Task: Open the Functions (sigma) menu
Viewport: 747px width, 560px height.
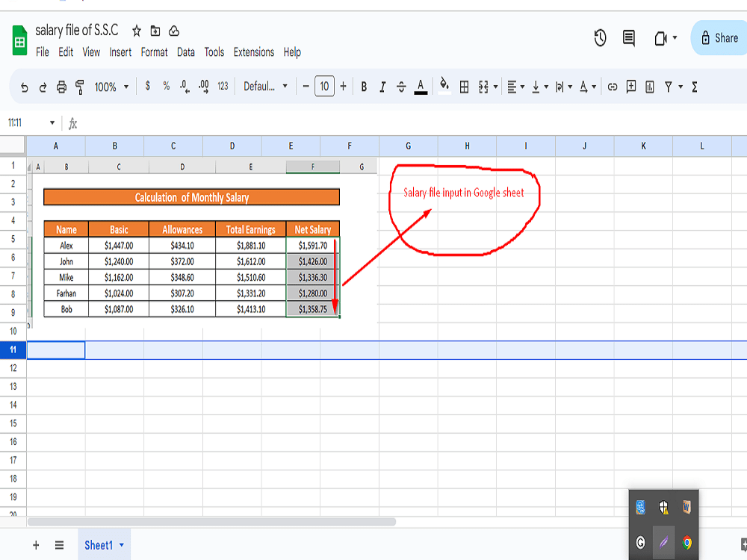Action: pyautogui.click(x=695, y=87)
